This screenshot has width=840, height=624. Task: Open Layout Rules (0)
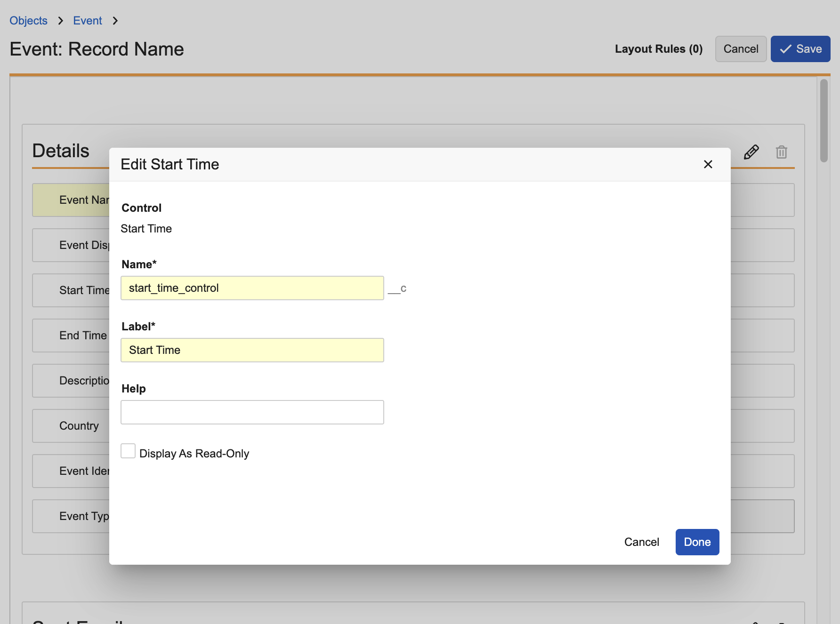(658, 49)
